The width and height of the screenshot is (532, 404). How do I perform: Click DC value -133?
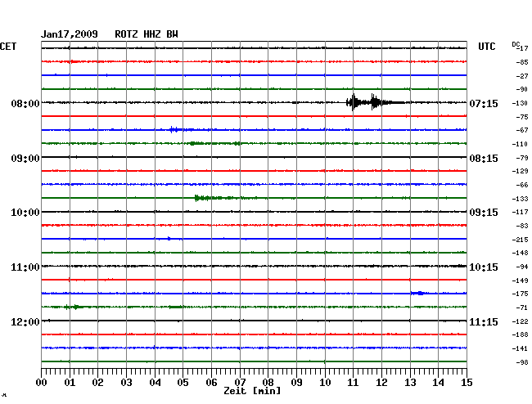(520, 199)
